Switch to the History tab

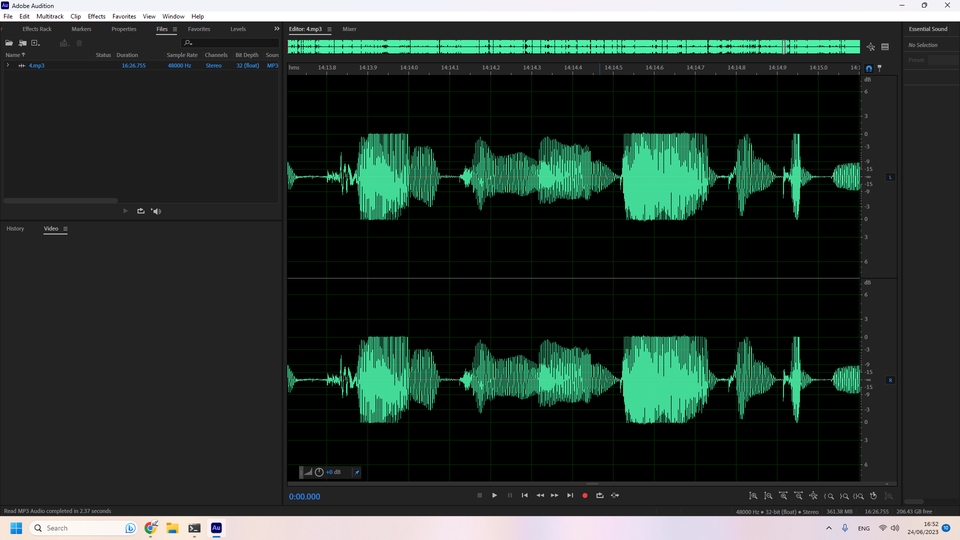[15, 228]
